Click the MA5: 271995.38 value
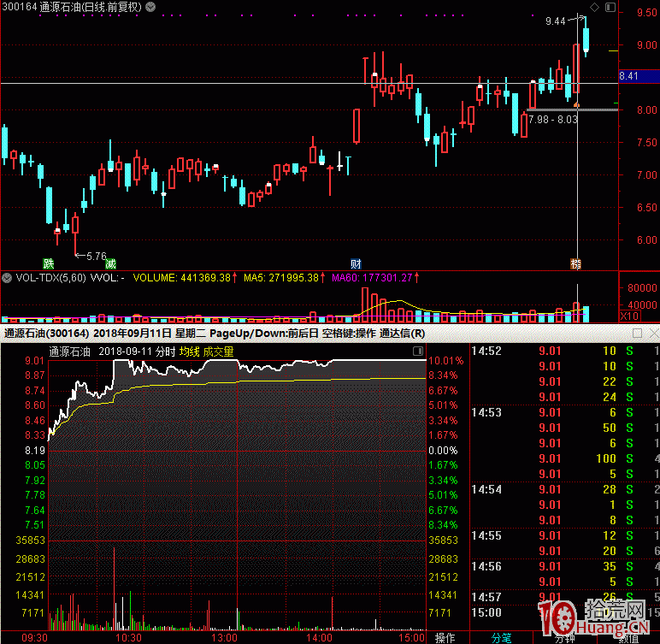Viewport: 660px width, 644px height. (281, 278)
